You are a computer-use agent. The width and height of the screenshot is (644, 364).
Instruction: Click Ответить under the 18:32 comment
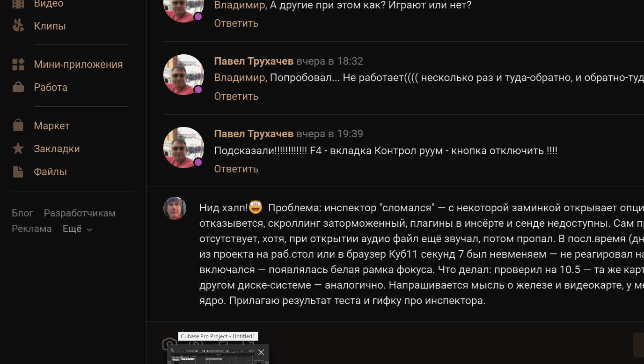(236, 96)
